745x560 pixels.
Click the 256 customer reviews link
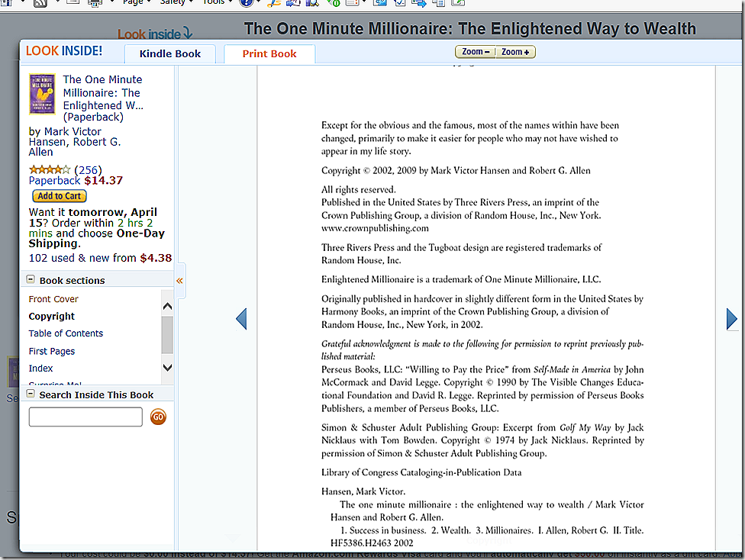88,170
